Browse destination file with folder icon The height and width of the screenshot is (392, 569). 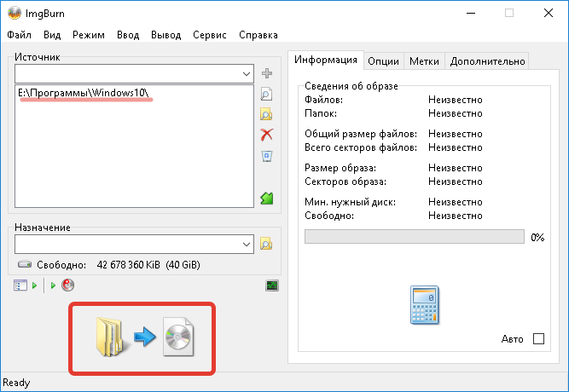(x=266, y=244)
